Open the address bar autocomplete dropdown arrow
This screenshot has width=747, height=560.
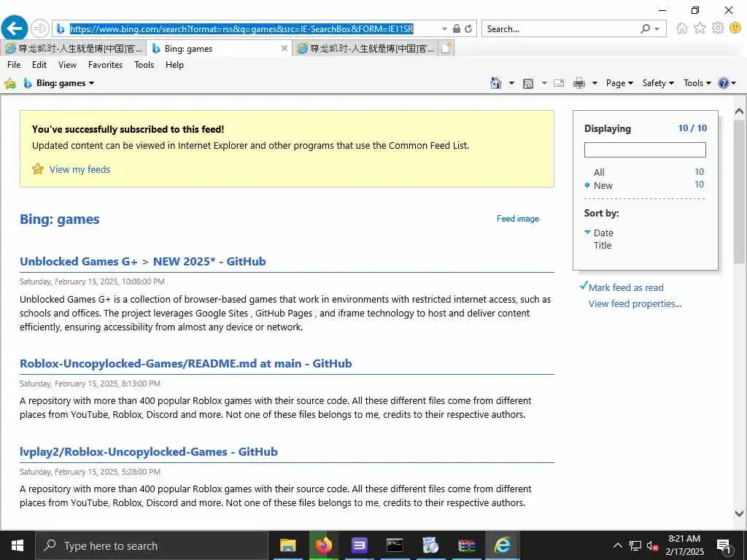[x=444, y=29]
